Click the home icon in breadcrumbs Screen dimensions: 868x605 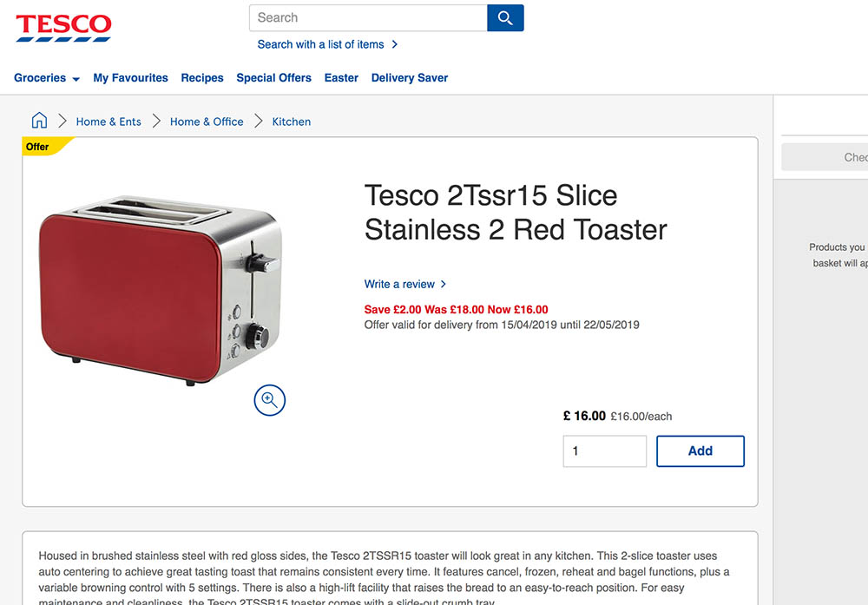(39, 121)
